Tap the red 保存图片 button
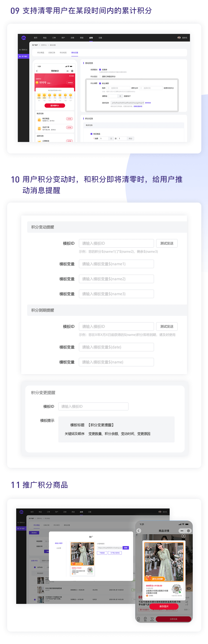 [164, 606]
